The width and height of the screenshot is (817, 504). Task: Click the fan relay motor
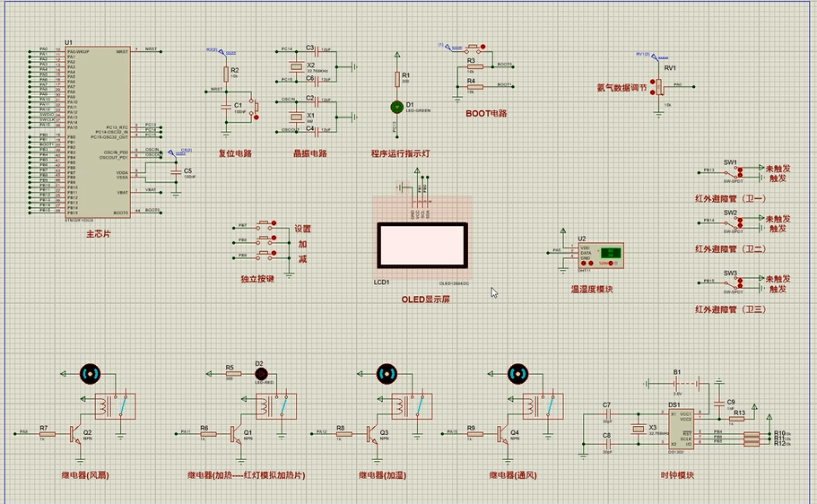pyautogui.click(x=91, y=373)
